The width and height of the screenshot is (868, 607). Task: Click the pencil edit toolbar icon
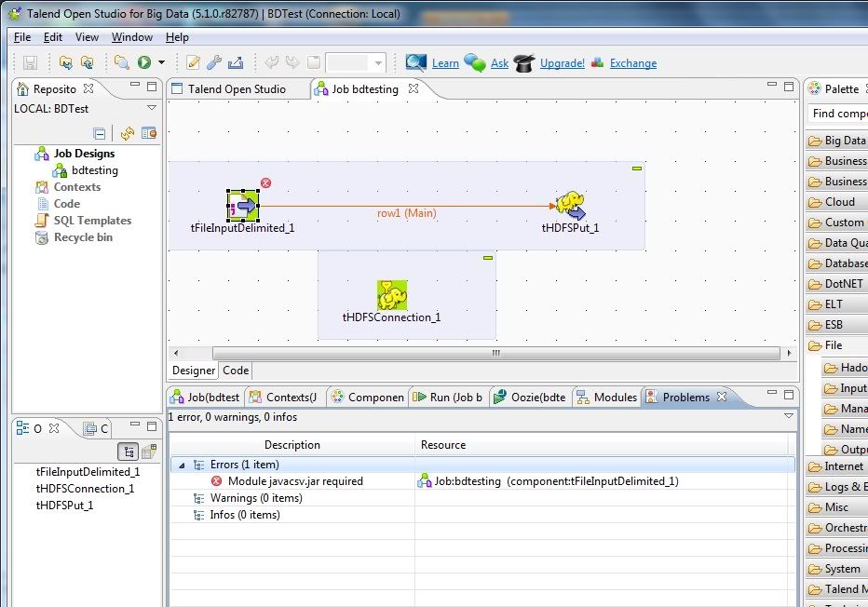coord(193,62)
